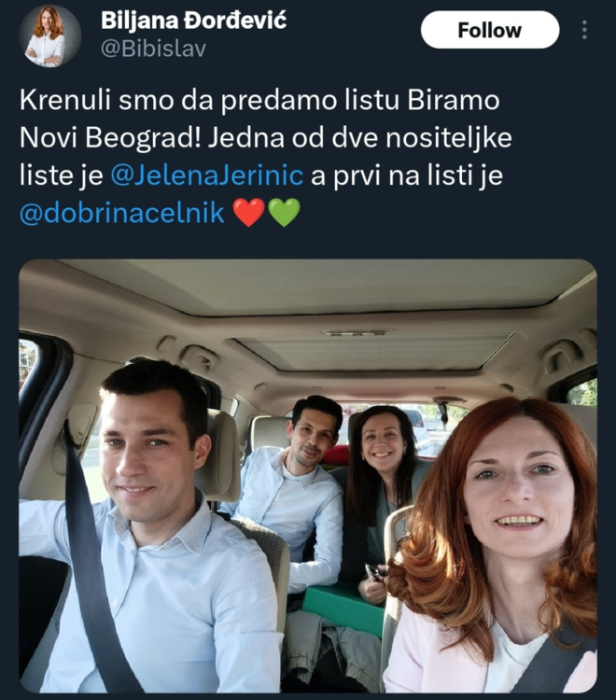Click the red-haired woman's face in photo
The height and width of the screenshot is (700, 616).
click(518, 489)
